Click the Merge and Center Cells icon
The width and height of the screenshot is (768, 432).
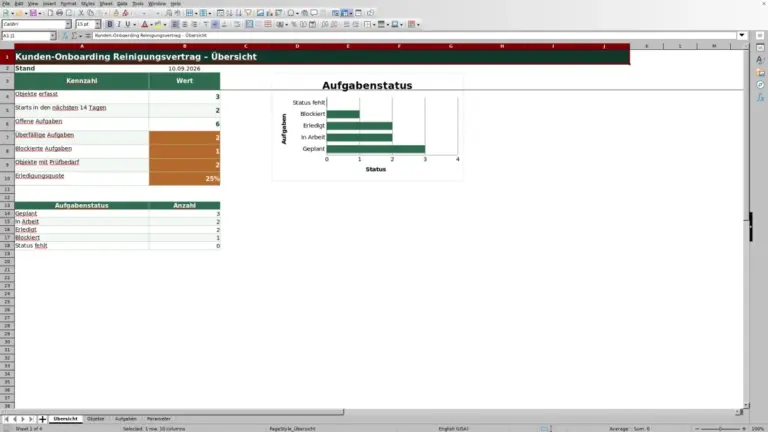click(249, 24)
